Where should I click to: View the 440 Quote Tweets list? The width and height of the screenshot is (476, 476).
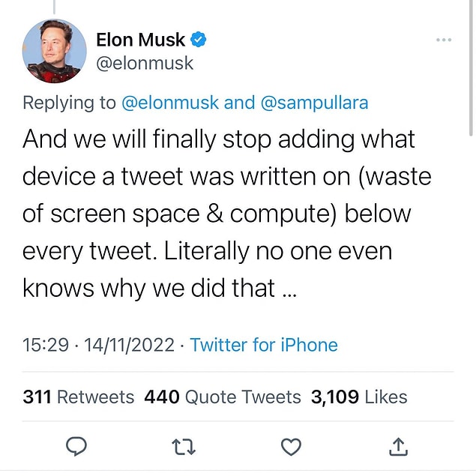pyautogui.click(x=222, y=397)
